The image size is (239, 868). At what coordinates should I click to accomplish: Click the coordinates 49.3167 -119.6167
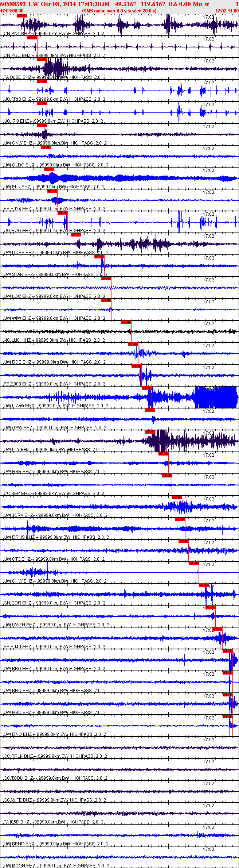pos(140,4)
